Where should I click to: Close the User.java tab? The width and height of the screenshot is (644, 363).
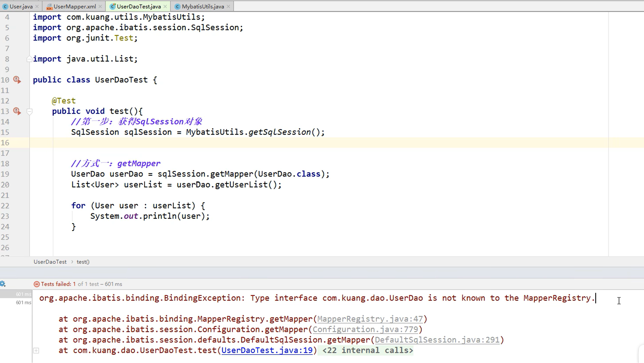point(37,6)
